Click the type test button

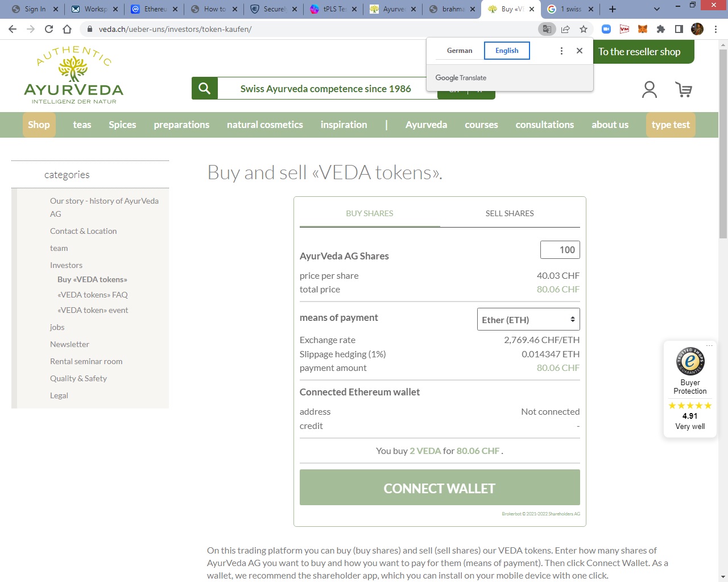[x=671, y=125]
